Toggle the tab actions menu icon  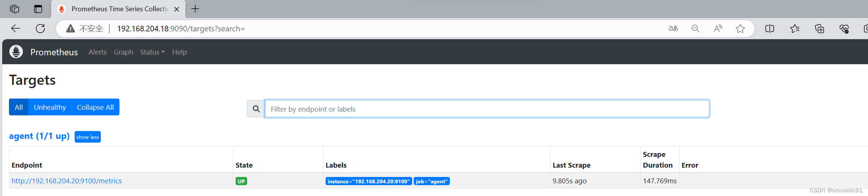tap(38, 9)
